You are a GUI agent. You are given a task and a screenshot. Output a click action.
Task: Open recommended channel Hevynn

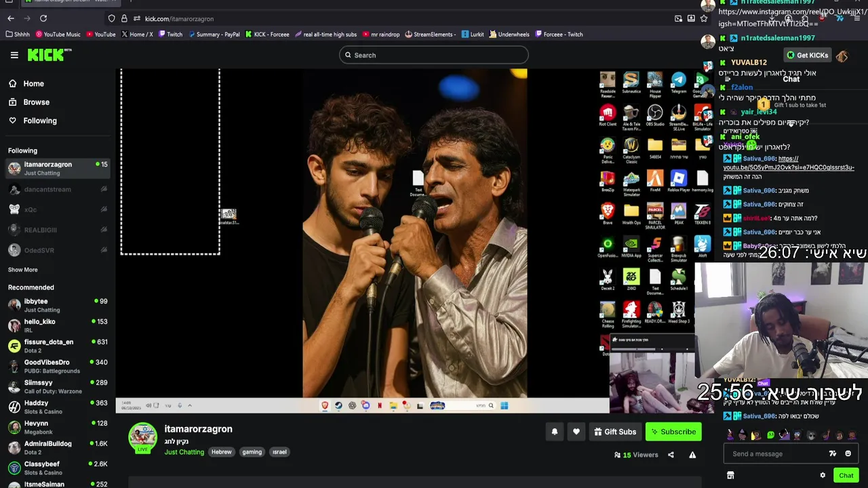[x=58, y=427]
